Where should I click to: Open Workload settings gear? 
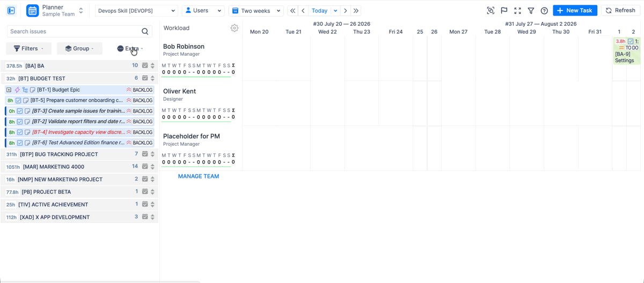point(235,28)
